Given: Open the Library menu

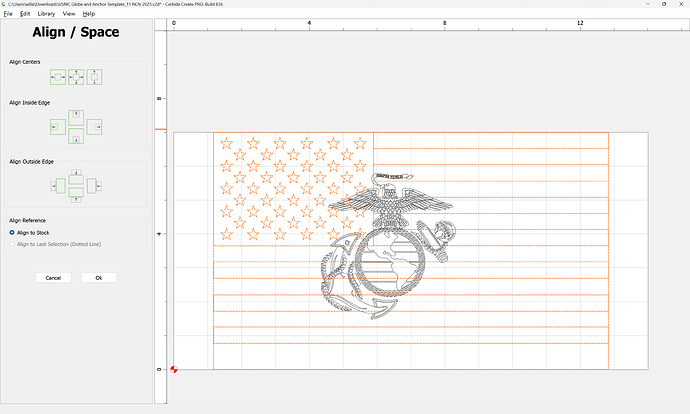Looking at the screenshot, I should (x=46, y=14).
